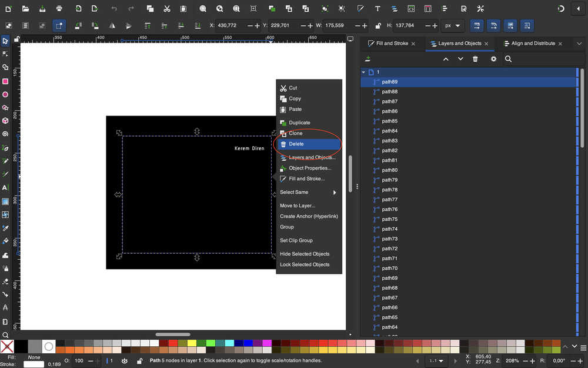Add a new layer in Layers panel
Image resolution: width=588 pixels, height=368 pixels.
pos(368,59)
